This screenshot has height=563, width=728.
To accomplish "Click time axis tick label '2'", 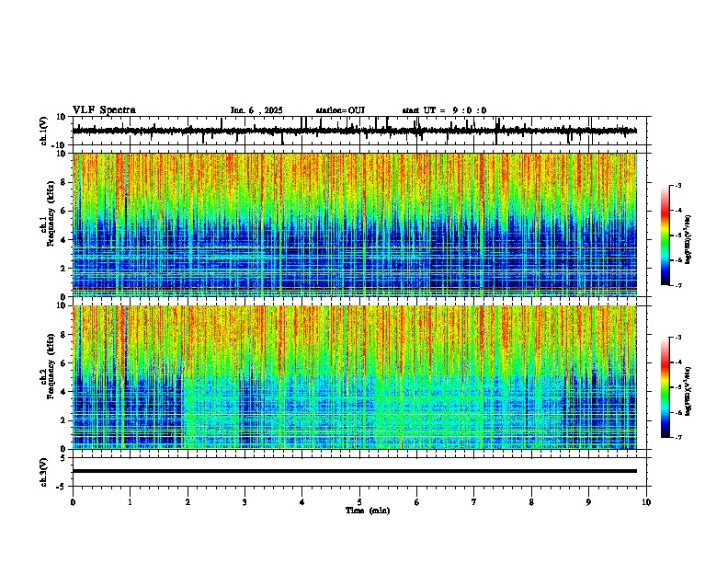I will (188, 502).
